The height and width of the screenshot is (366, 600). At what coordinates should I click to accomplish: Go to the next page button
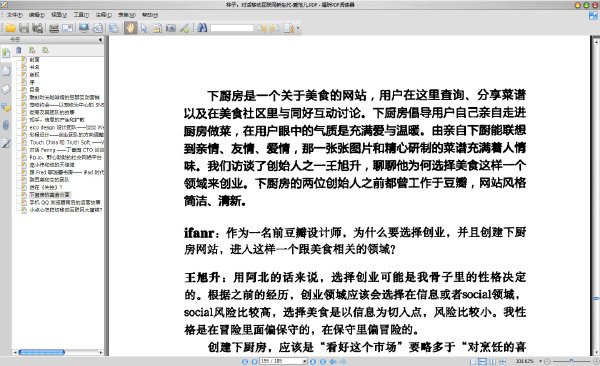[x=313, y=361]
